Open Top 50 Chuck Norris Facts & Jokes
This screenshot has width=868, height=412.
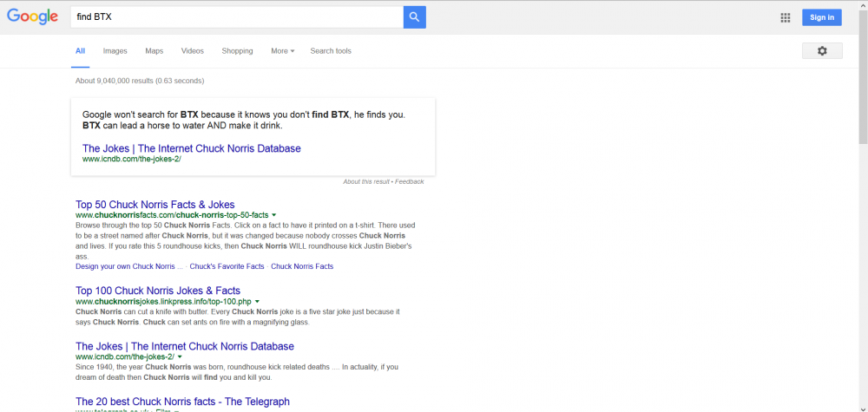[x=155, y=205]
